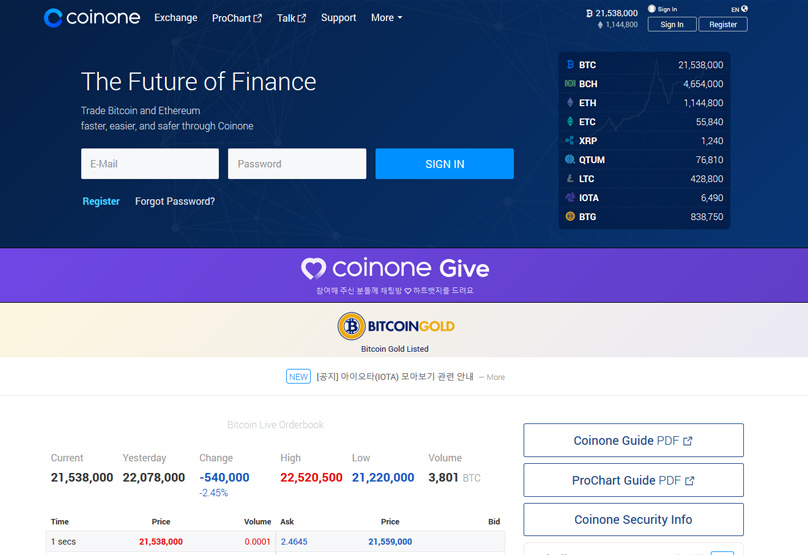Viewport: 808px width, 555px height.
Task: Click the LTC price 428,800
Action: [x=706, y=179]
